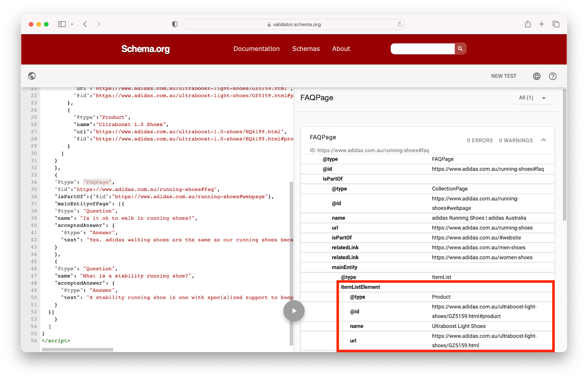The image size is (588, 380).
Task: Click the "Ultraboost 1.0 Shoes" code string
Action: pyautogui.click(x=131, y=125)
